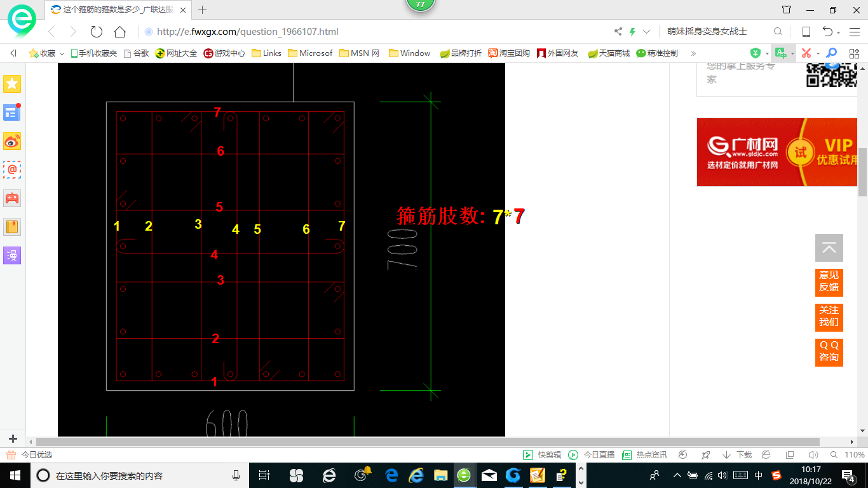Click the browser forward arrow
The height and width of the screenshot is (488, 868).
pos(73,32)
